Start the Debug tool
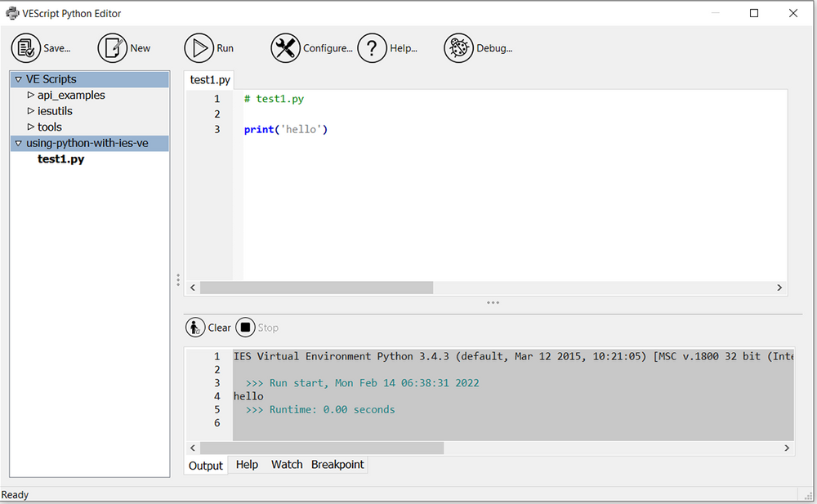 pyautogui.click(x=458, y=47)
